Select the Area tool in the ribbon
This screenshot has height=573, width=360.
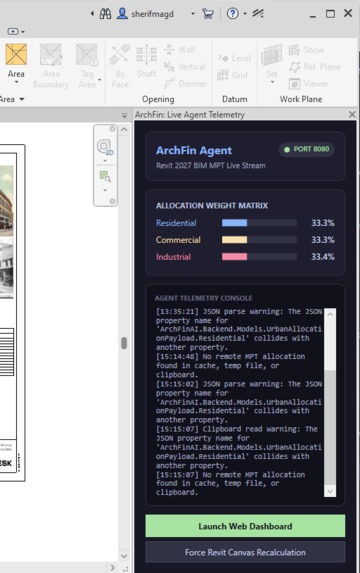pos(16,61)
